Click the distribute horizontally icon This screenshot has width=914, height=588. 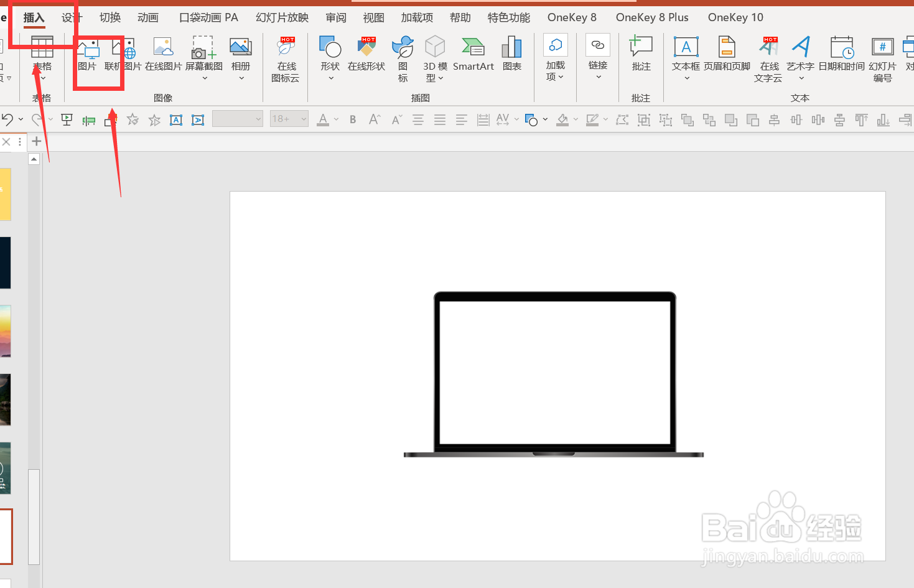(818, 120)
